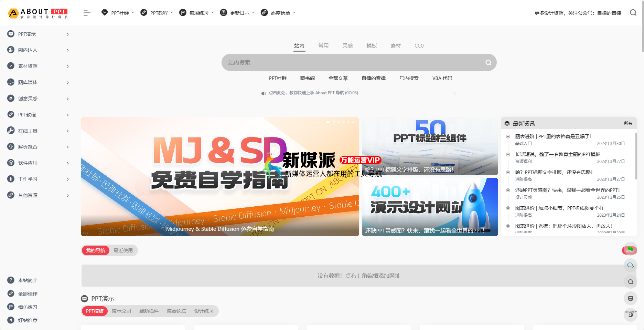
Task: Click the chat bubble floating button
Action: 631,265
